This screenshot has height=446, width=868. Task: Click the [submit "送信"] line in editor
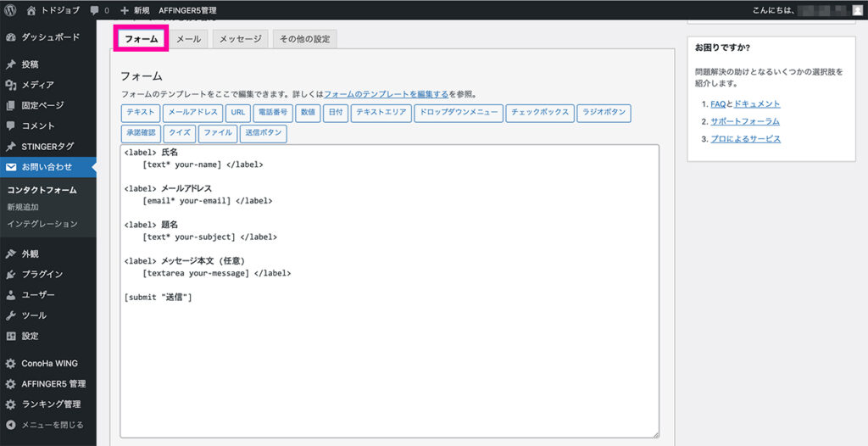coord(159,298)
